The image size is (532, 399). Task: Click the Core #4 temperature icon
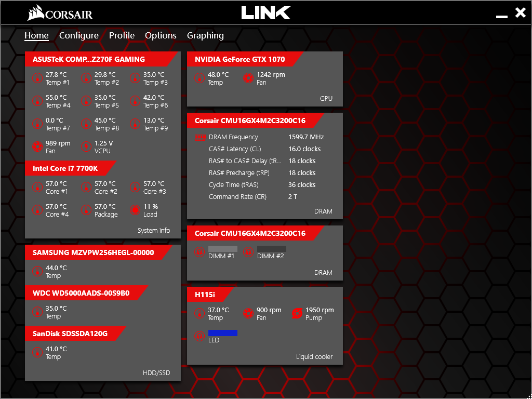[x=37, y=210]
